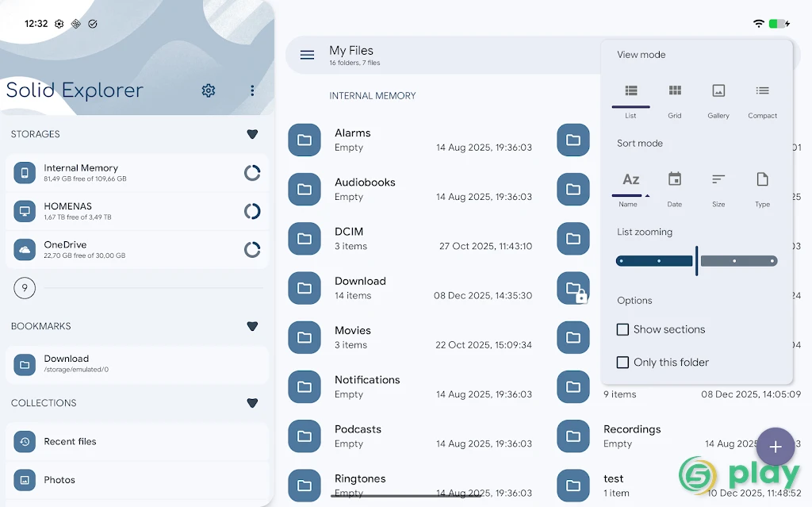Set list zooming to first dot
The image size is (812, 507).
point(621,261)
